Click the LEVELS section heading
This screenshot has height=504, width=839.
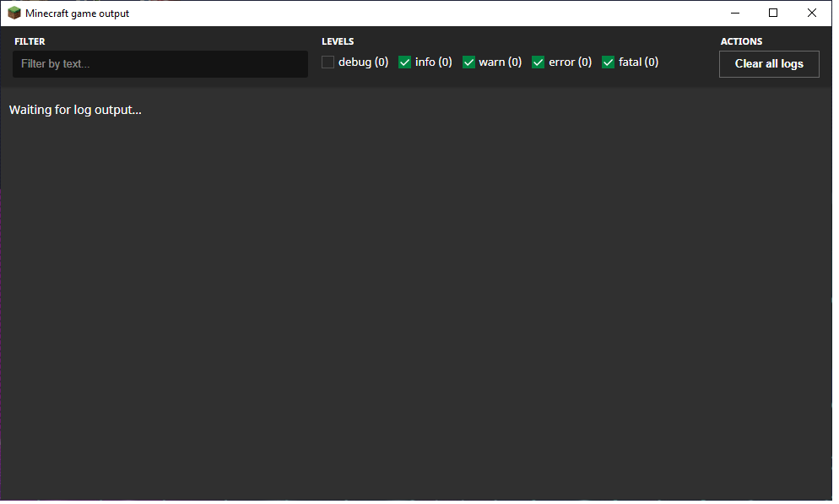pyautogui.click(x=338, y=41)
